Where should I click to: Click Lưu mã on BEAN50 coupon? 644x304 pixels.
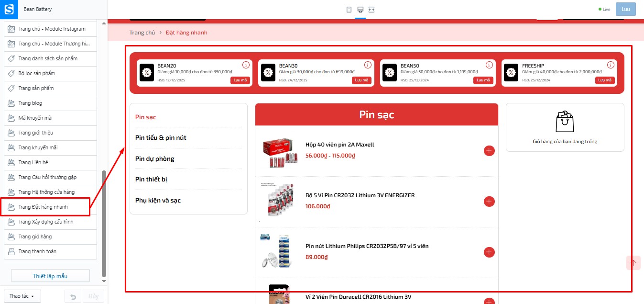(x=483, y=80)
